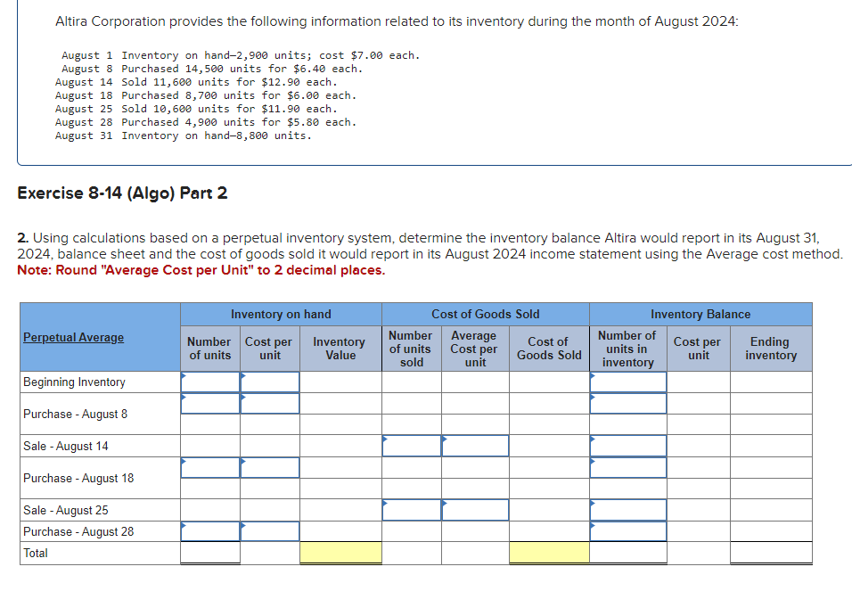This screenshot has height=616, width=852.
Task: Click Beginning Inventory units in inventory field
Action: 628,382
